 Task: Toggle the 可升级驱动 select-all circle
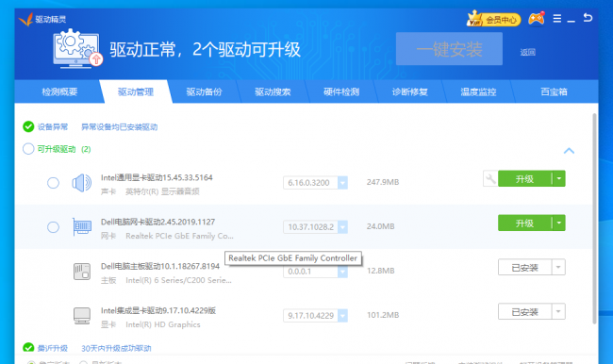click(28, 149)
